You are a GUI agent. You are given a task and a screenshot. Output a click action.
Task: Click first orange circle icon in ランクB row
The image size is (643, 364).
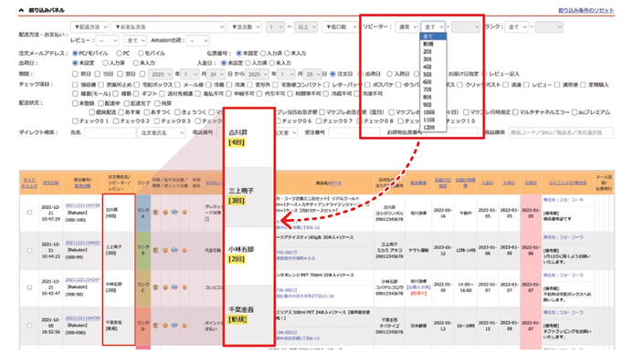165,250
